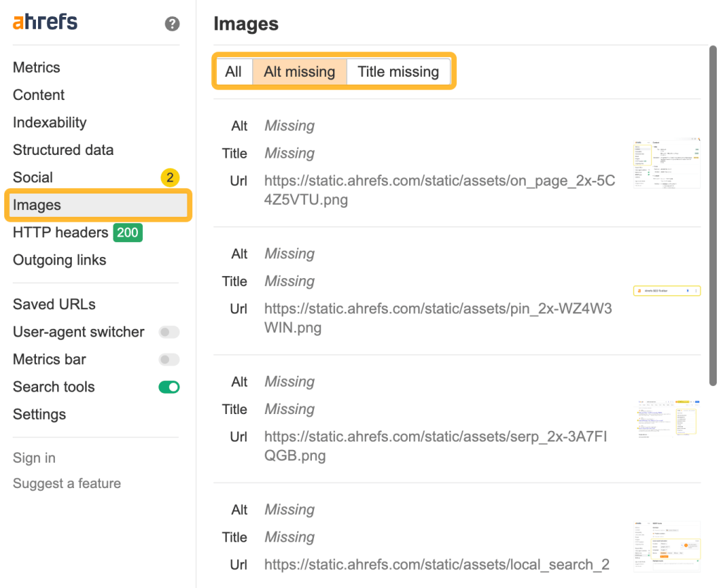Viewport: 721px width, 588px height.
Task: Select the Alt missing filter
Action: pos(299,71)
